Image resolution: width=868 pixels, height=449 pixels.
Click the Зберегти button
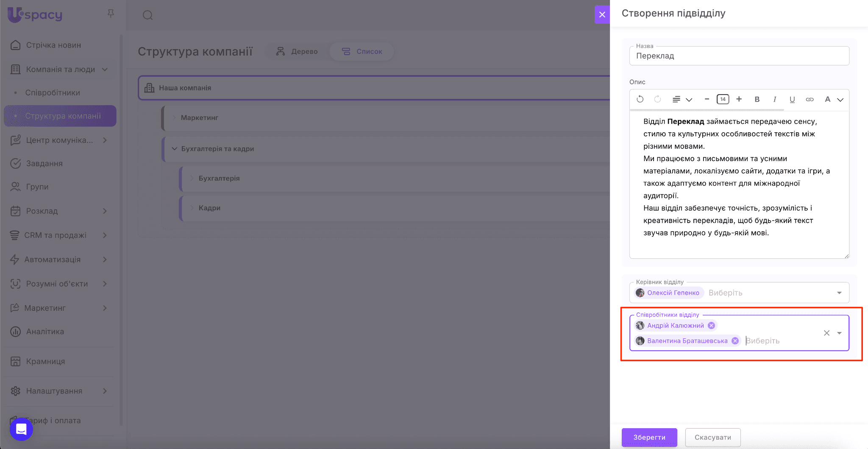(x=649, y=437)
